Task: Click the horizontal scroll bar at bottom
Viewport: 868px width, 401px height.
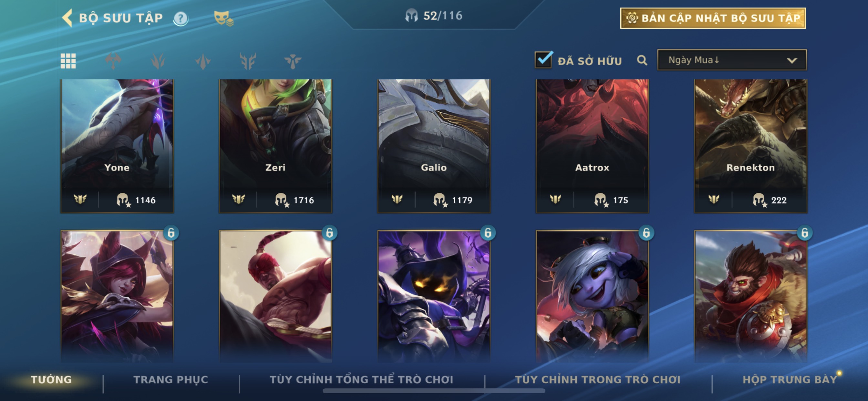Action: (434, 391)
